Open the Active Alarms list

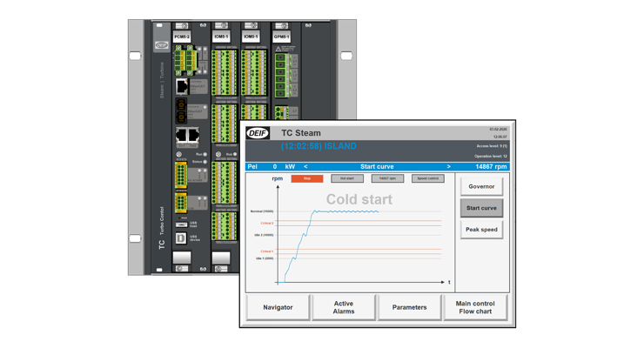tap(344, 307)
